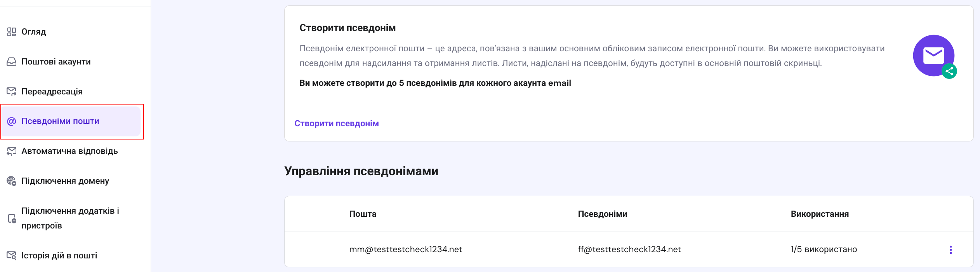This screenshot has height=272, width=980.
Task: Click the purple Створити псевдонім link
Action: click(x=336, y=124)
